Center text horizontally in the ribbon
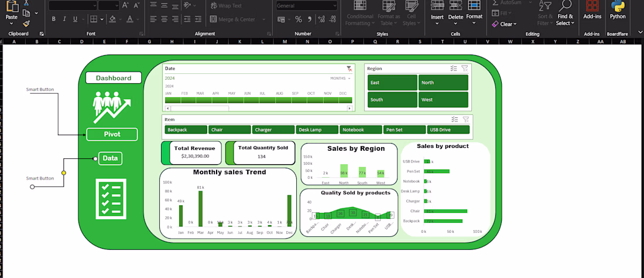This screenshot has width=644, height=278. 165,19
